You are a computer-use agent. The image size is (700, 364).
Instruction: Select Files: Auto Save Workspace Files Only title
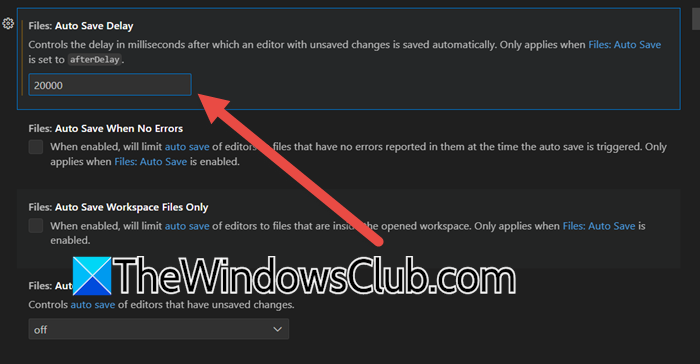[118, 207]
